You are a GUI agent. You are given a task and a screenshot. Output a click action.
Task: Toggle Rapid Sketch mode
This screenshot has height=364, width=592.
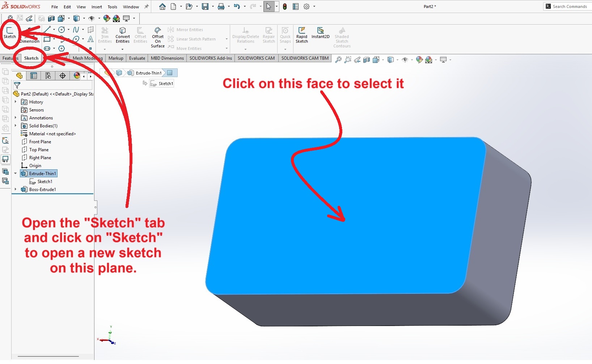pos(301,35)
